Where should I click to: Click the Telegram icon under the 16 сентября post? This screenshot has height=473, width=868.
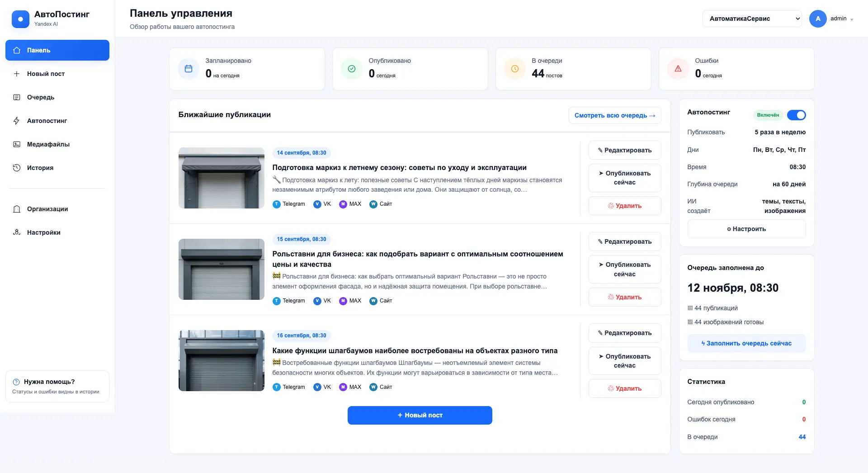pos(277,388)
